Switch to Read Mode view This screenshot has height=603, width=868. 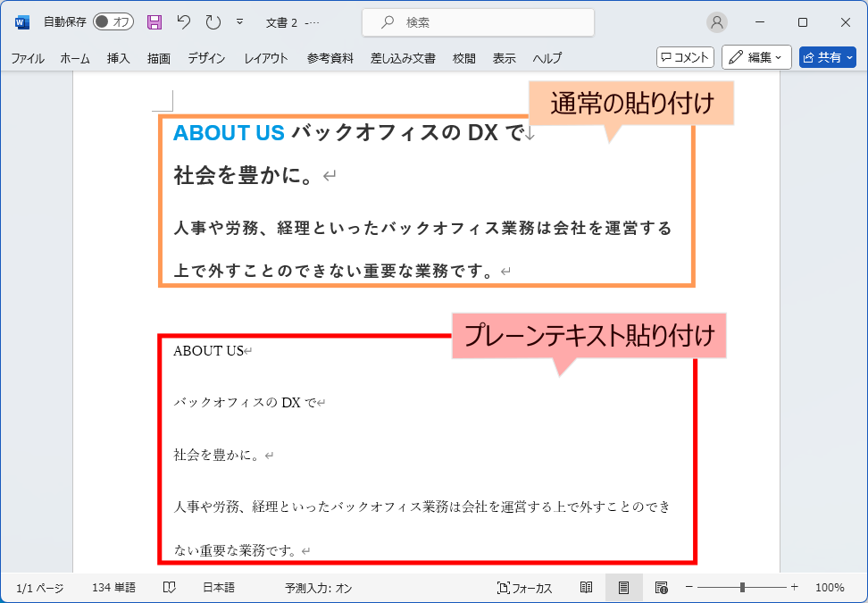click(x=587, y=588)
